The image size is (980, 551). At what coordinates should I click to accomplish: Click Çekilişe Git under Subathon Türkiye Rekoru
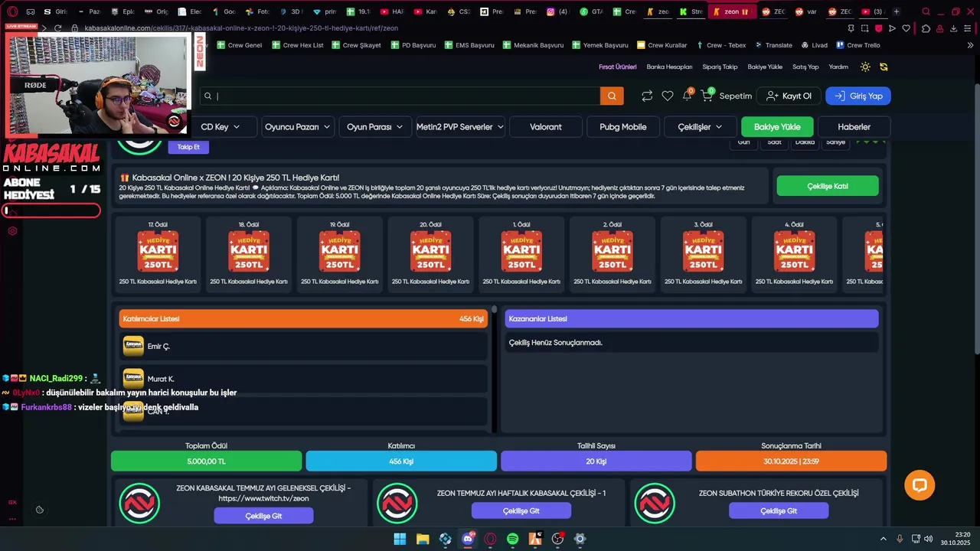779,510
